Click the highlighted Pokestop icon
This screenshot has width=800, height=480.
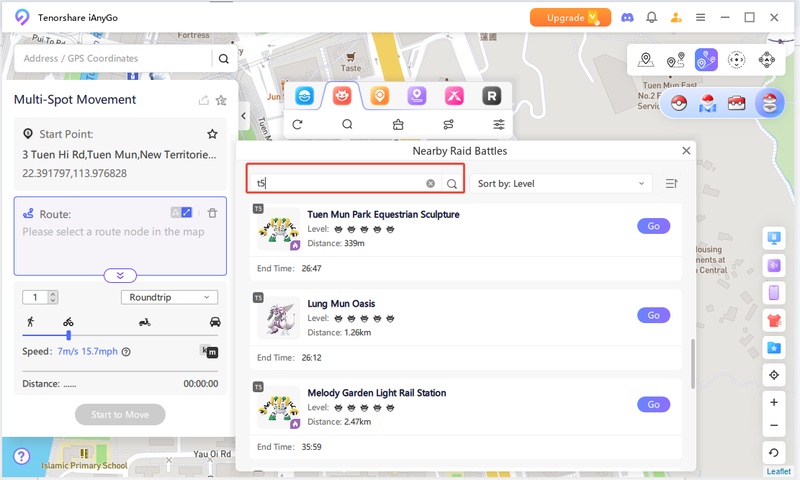(769, 104)
